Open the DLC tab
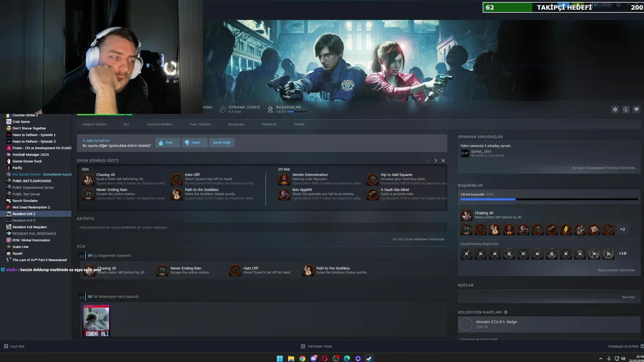This screenshot has width=644, height=362. (x=126, y=124)
